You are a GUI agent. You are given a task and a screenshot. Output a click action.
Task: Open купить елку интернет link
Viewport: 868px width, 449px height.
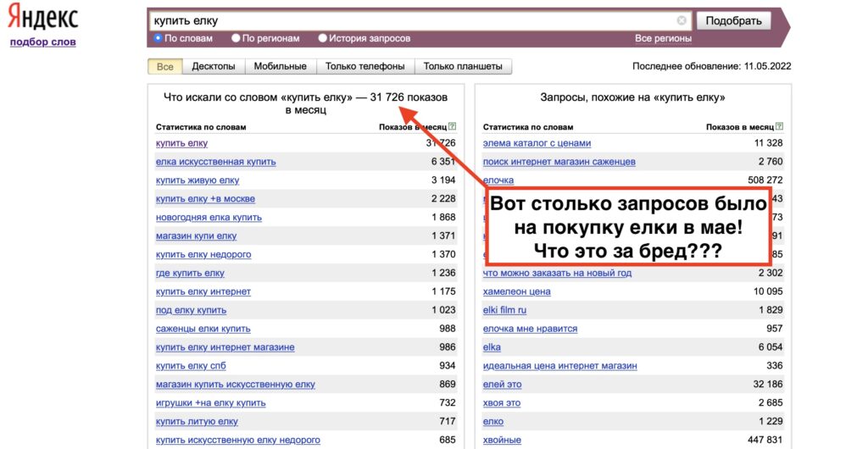point(203,291)
